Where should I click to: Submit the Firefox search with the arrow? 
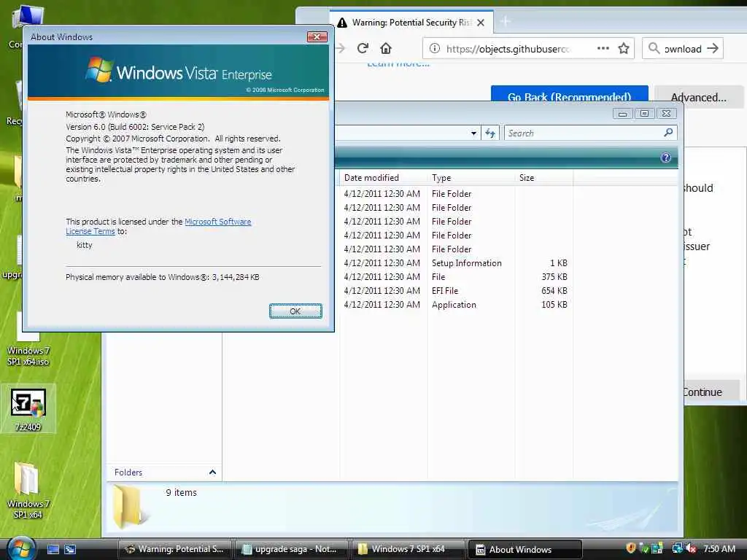713,49
